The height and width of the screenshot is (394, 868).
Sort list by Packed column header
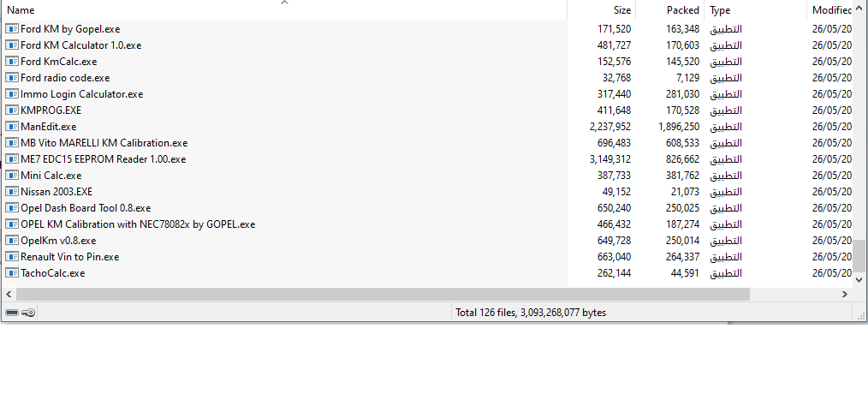(x=669, y=10)
